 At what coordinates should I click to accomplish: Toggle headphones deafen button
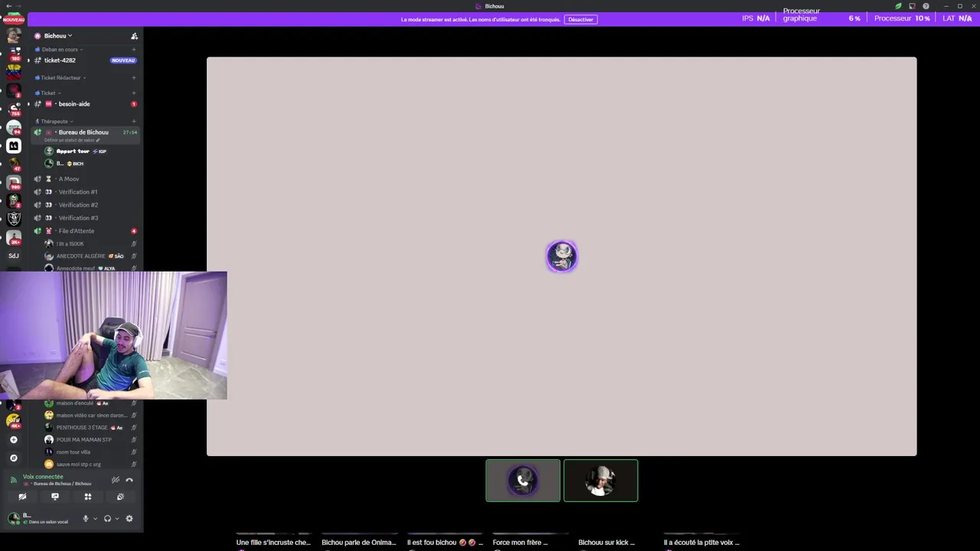pyautogui.click(x=107, y=519)
